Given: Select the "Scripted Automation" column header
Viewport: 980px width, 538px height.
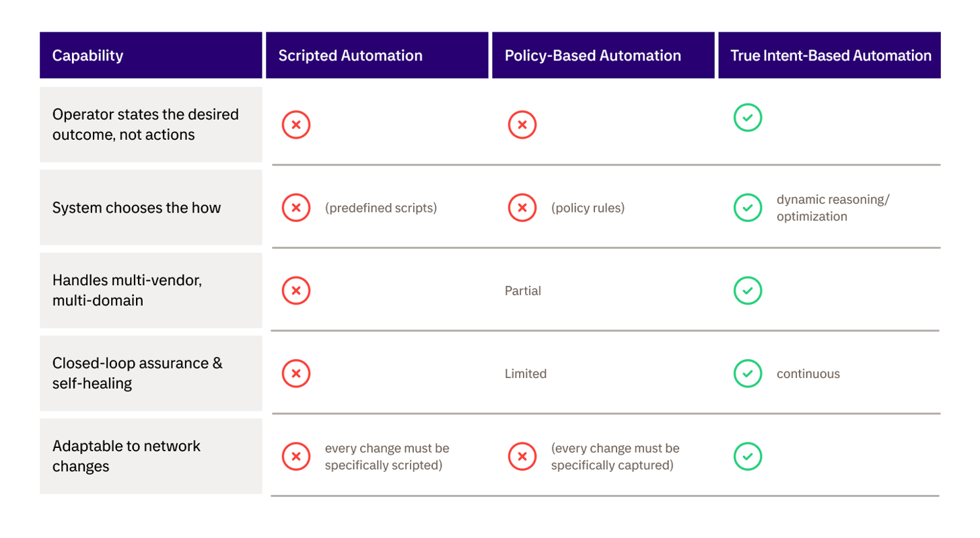Looking at the screenshot, I should (351, 55).
